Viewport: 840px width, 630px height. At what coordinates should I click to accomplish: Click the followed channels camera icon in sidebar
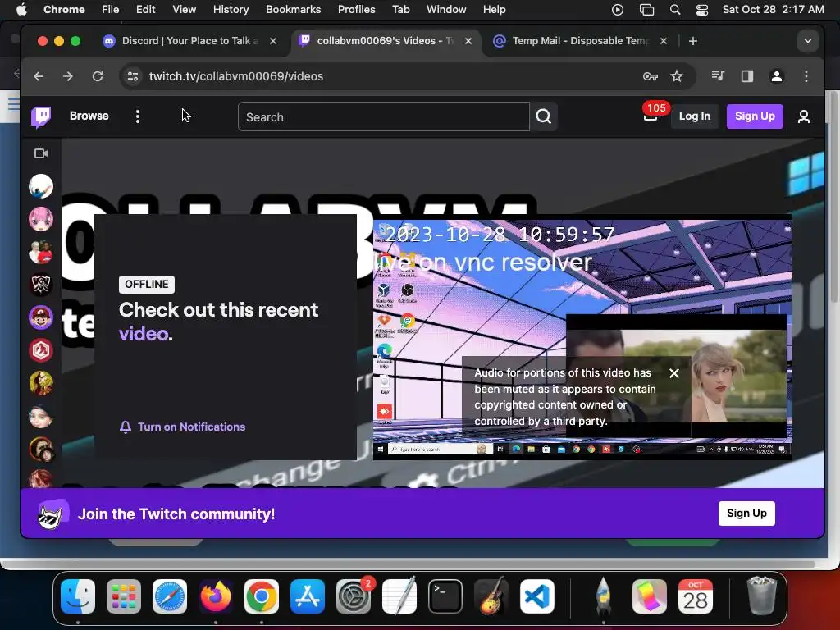point(41,153)
